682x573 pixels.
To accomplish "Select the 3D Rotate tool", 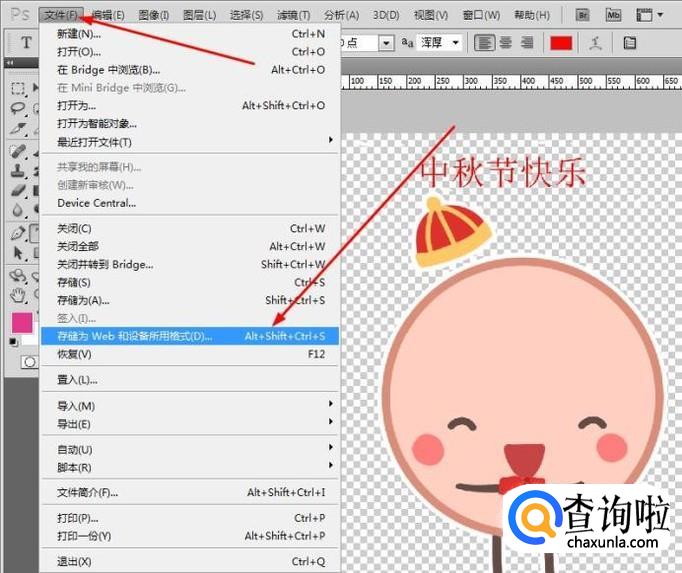I will pos(18,276).
